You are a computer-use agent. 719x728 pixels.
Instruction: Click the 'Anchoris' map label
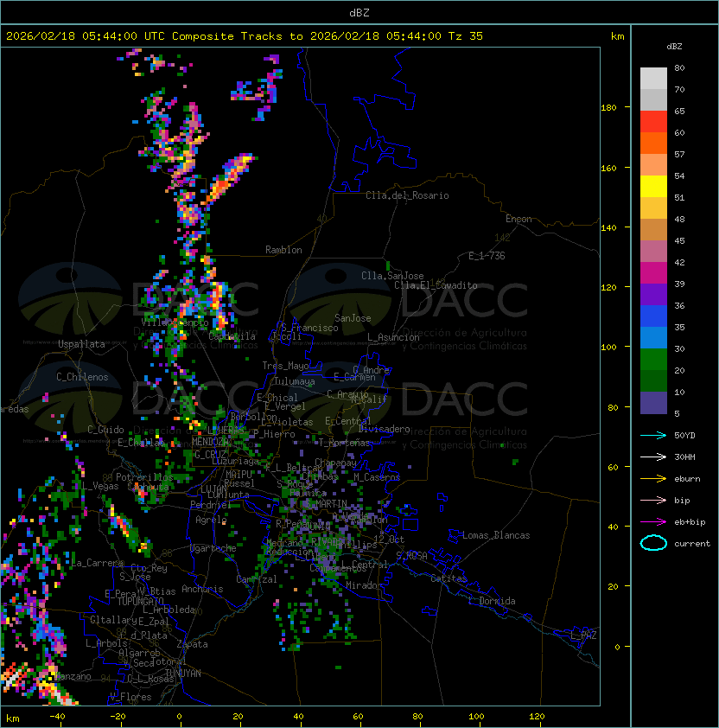(202, 589)
